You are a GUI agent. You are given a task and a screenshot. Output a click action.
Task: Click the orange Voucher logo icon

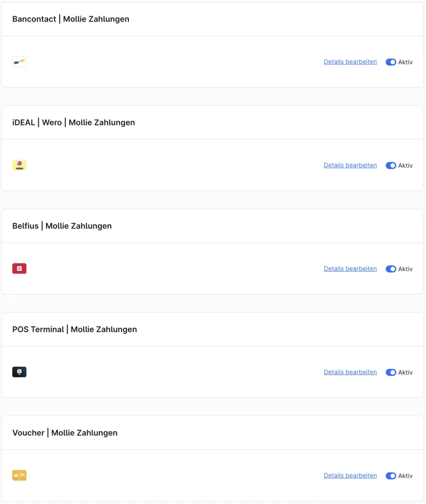tap(19, 475)
